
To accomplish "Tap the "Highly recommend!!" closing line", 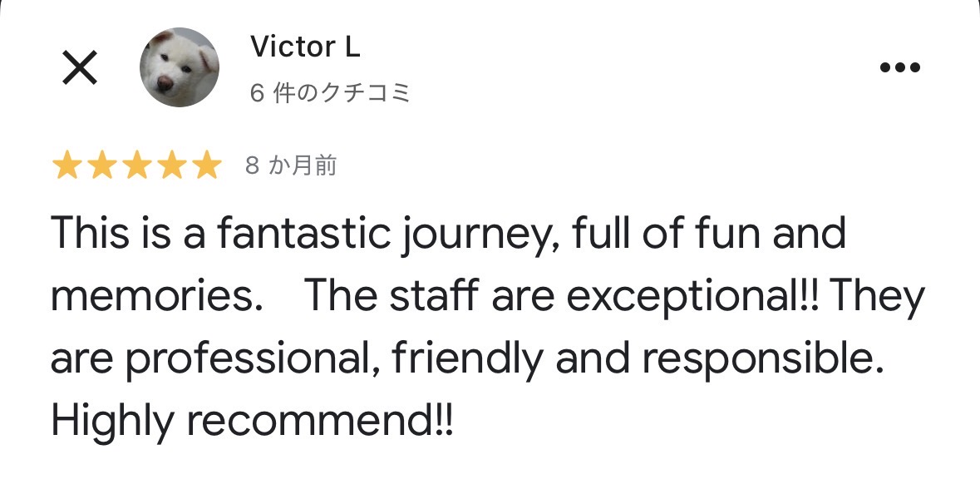I will (x=253, y=422).
